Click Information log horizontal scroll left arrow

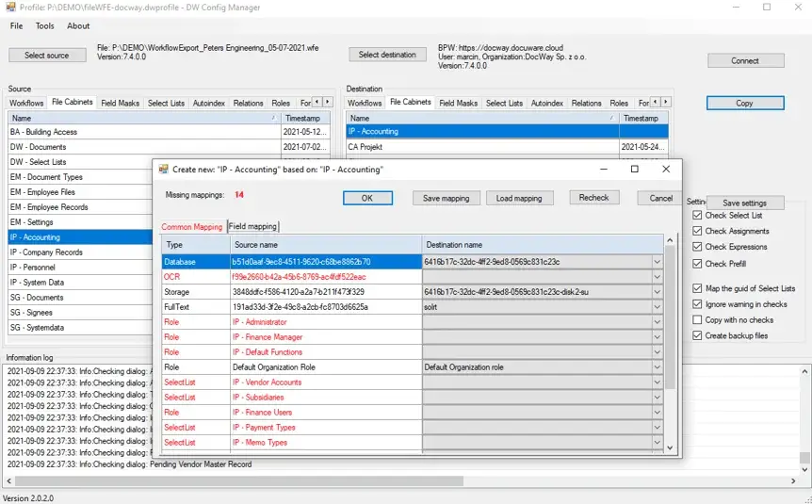[x=8, y=481]
